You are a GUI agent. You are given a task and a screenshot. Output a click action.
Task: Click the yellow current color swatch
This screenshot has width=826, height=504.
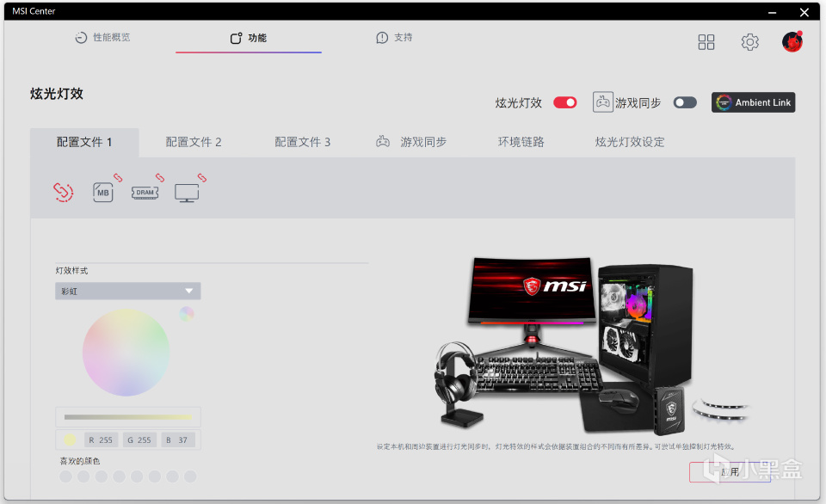point(70,439)
